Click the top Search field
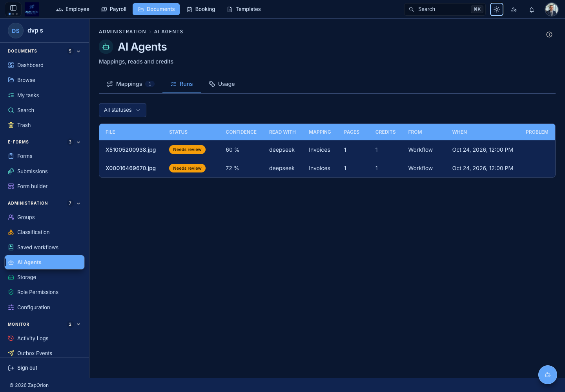565x392 pixels. 445,9
